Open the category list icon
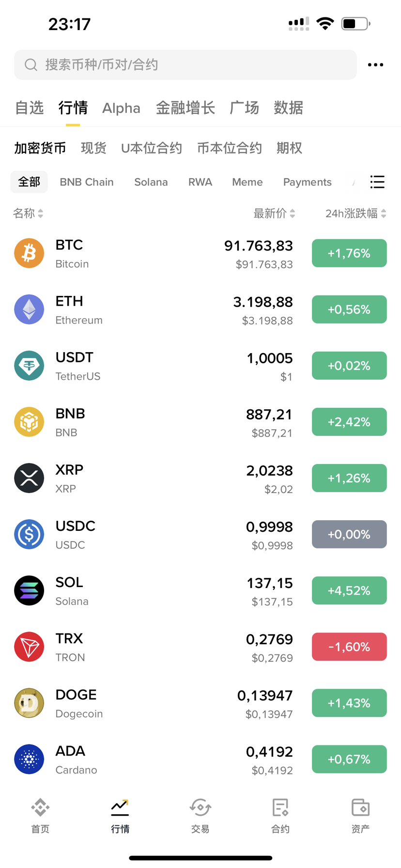401x868 pixels. click(x=377, y=182)
